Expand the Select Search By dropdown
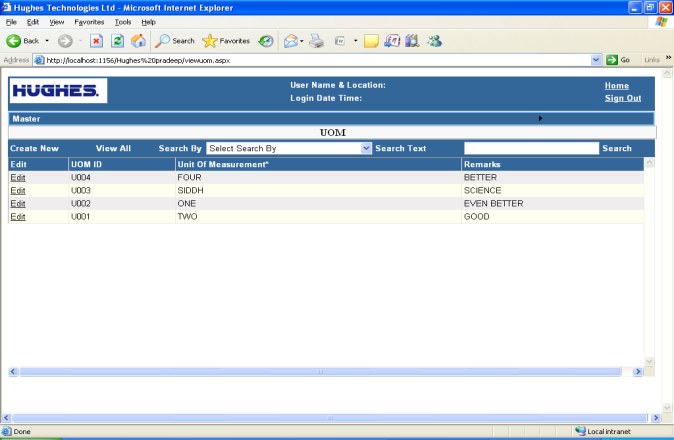 pyautogui.click(x=366, y=148)
